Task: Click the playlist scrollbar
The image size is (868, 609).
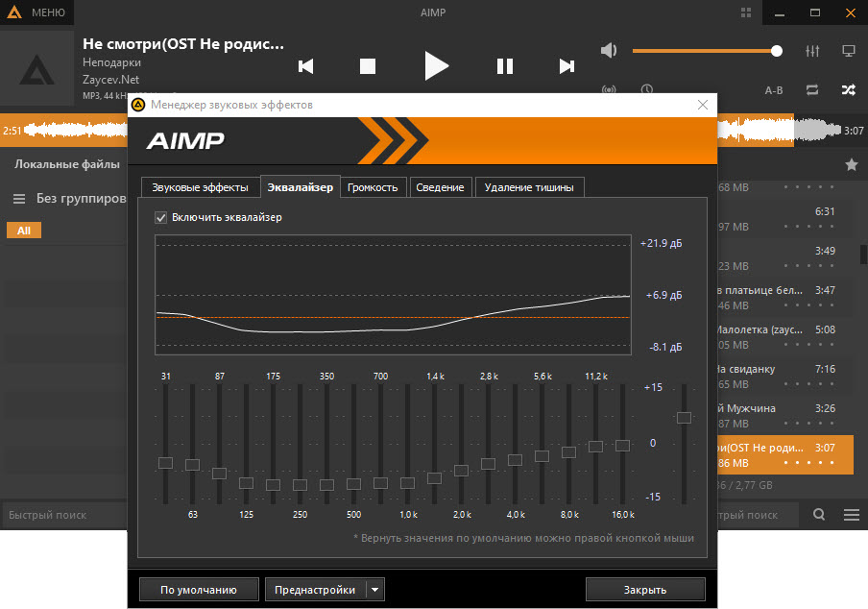Action: pyautogui.click(x=862, y=255)
